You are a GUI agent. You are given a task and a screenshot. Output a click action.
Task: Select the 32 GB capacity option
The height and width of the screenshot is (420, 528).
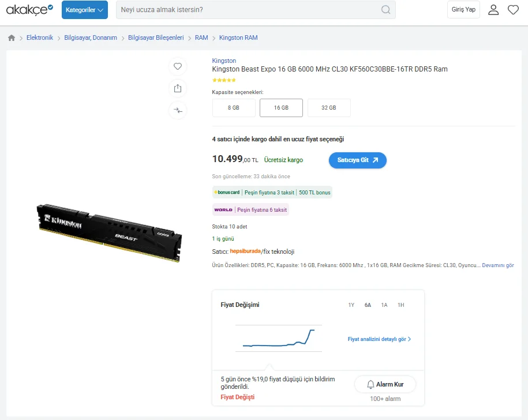click(329, 108)
